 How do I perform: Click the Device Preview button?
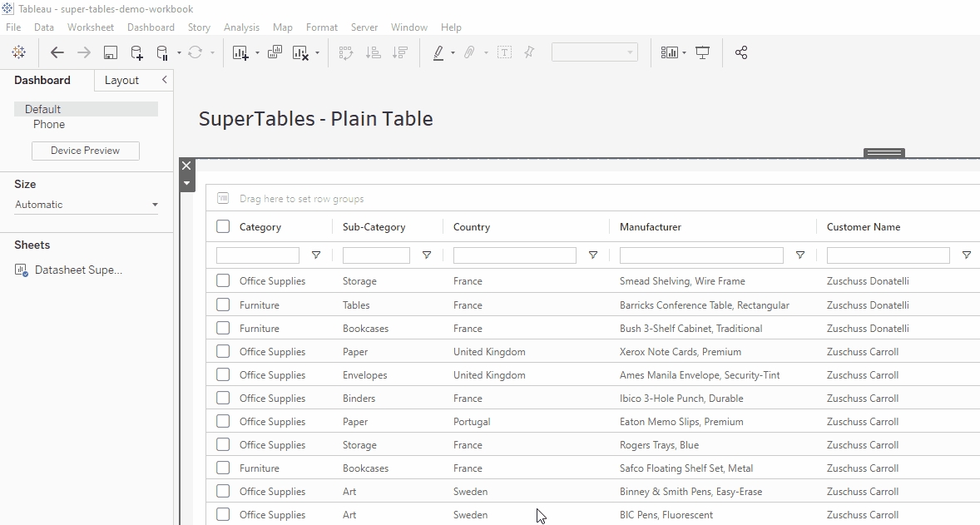tap(86, 151)
